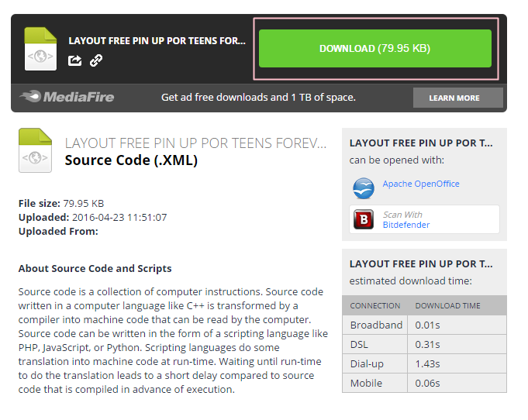Image resolution: width=528 pixels, height=420 pixels.
Task: Click the CONNECTION column header
Action: [374, 305]
